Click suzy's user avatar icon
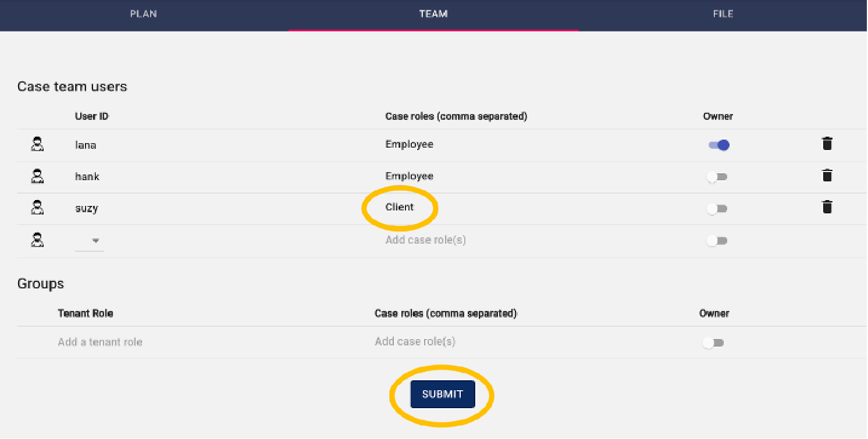Screen dimensions: 868x439 [x=37, y=208]
